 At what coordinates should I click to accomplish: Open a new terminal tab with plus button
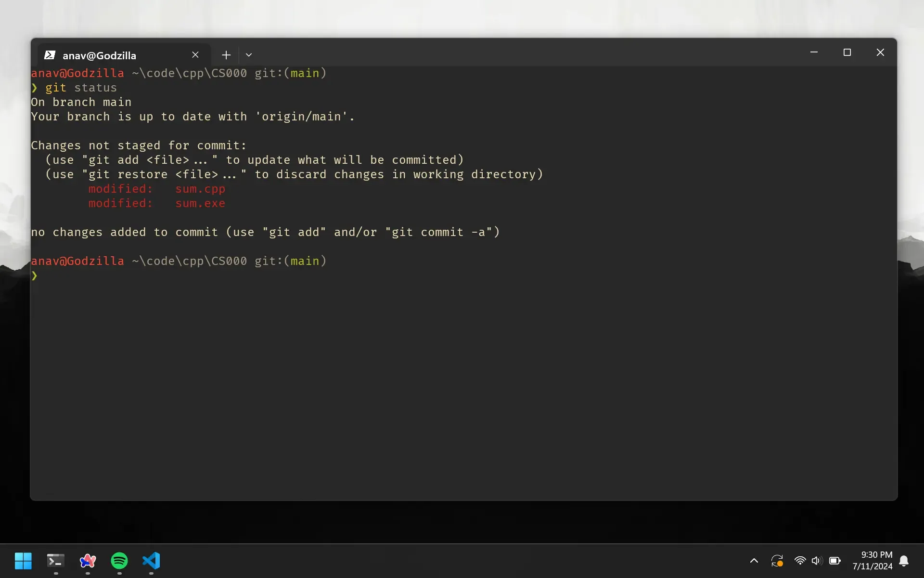226,55
